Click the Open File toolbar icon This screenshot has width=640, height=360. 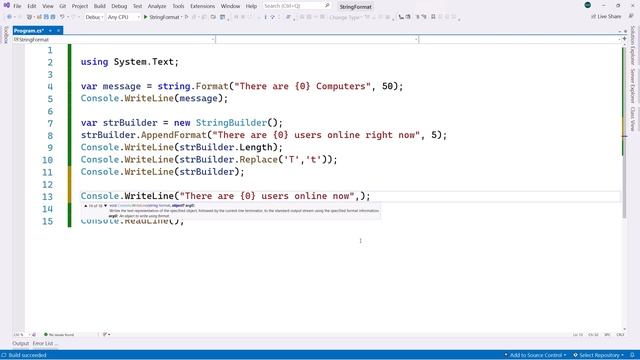tap(39, 17)
